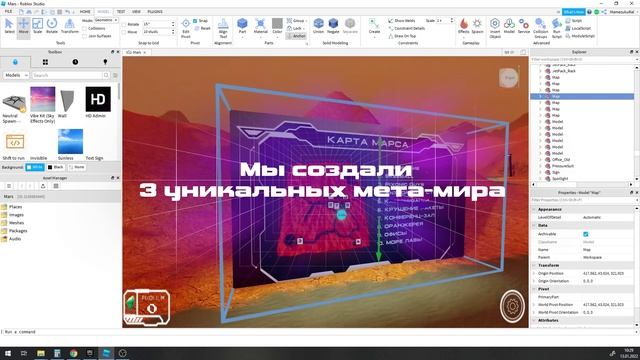Expand the Origin Position property

tap(534, 273)
